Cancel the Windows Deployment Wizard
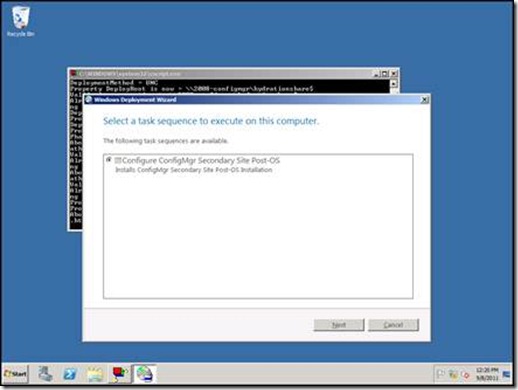The height and width of the screenshot is (390, 518). pos(393,325)
